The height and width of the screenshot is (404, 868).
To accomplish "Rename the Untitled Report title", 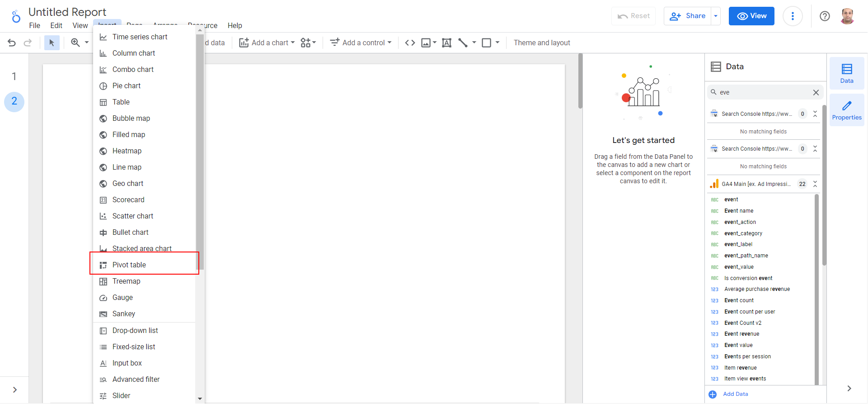I will [67, 12].
